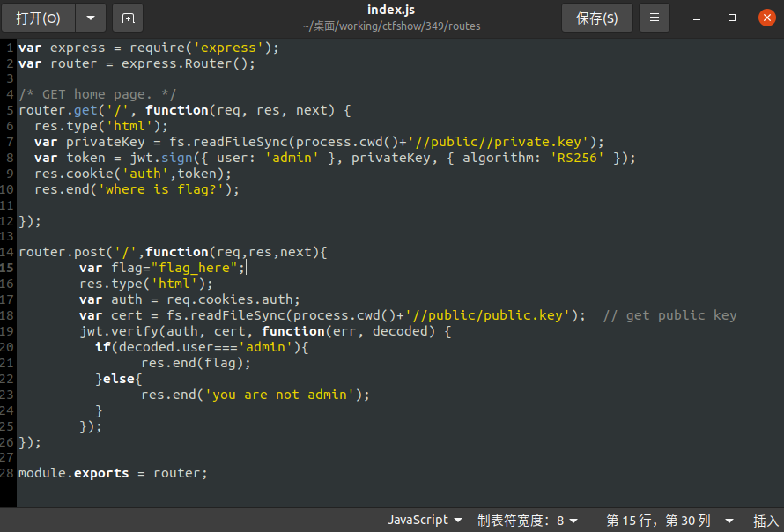Maximize the editor window
The height and width of the screenshot is (532, 784).
coord(731,18)
